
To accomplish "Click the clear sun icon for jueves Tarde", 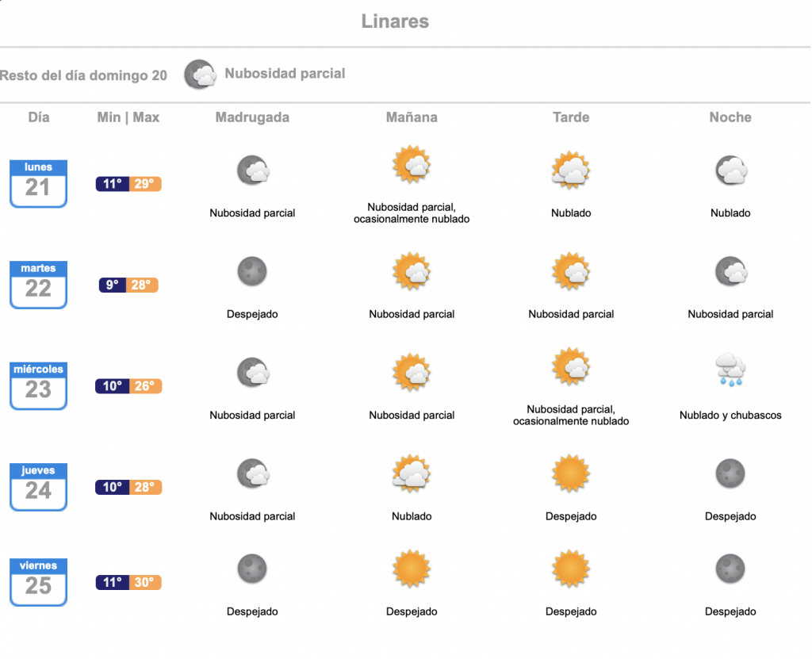I will (571, 473).
